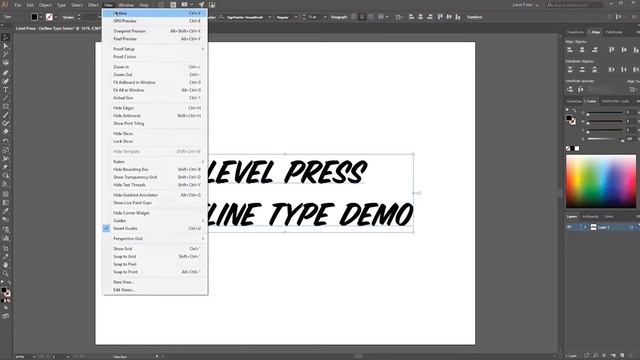The width and height of the screenshot is (640, 360).
Task: Select the Hand tool
Action: (6, 265)
